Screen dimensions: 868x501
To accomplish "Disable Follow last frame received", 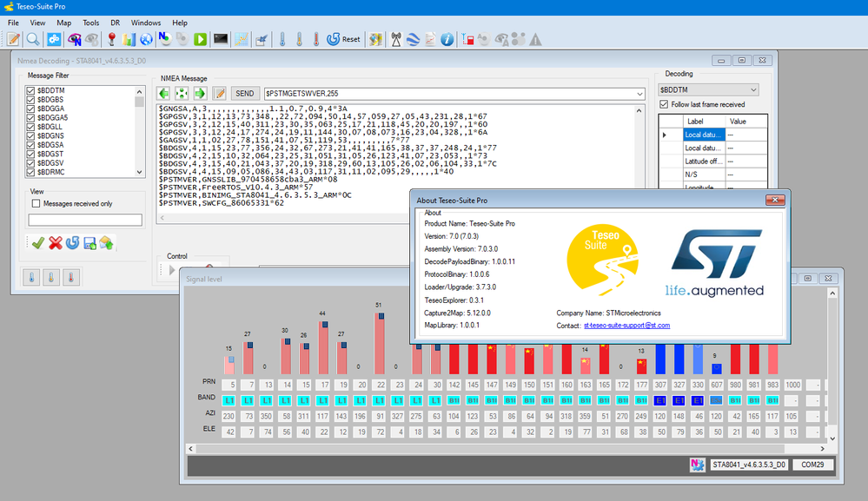I will [x=665, y=104].
